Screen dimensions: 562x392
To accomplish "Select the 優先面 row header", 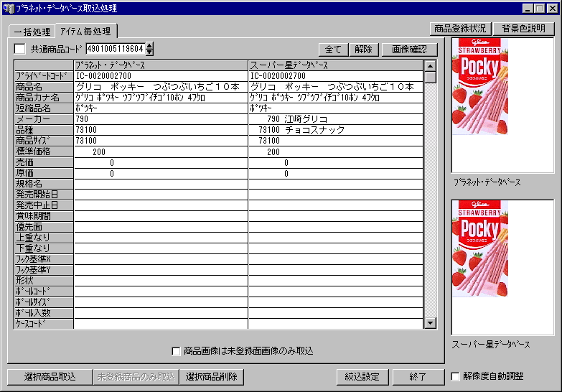I will 44,227.
